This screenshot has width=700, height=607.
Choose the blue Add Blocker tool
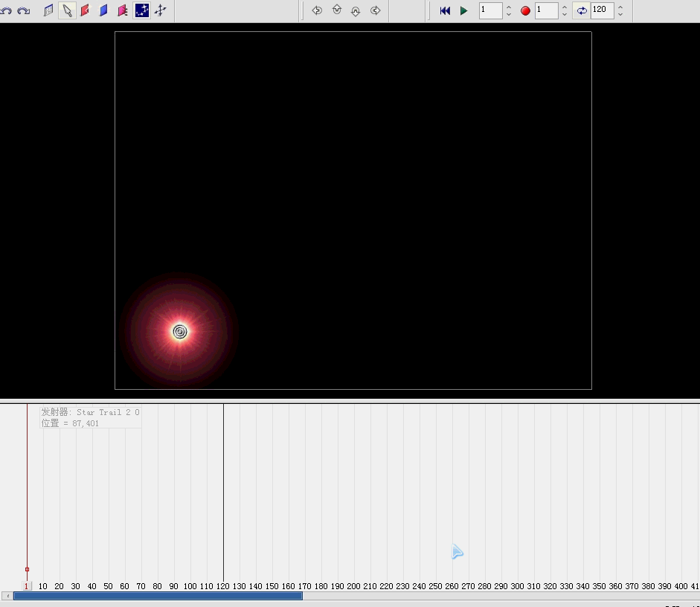[x=103, y=10]
